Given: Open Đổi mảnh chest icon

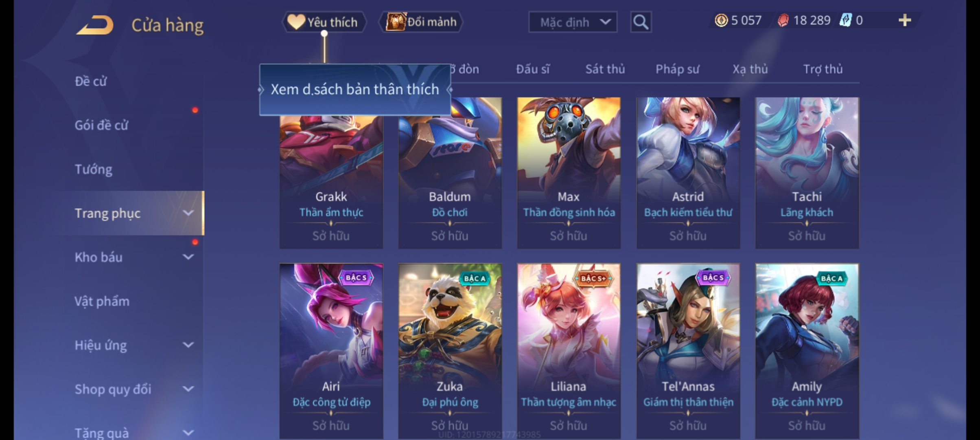Looking at the screenshot, I should 396,22.
